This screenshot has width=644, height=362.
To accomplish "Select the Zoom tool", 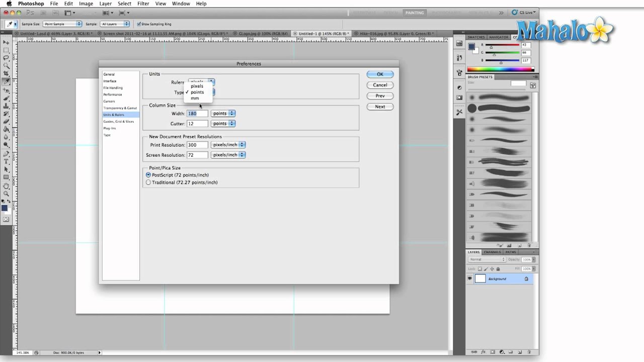I will coord(7,194).
